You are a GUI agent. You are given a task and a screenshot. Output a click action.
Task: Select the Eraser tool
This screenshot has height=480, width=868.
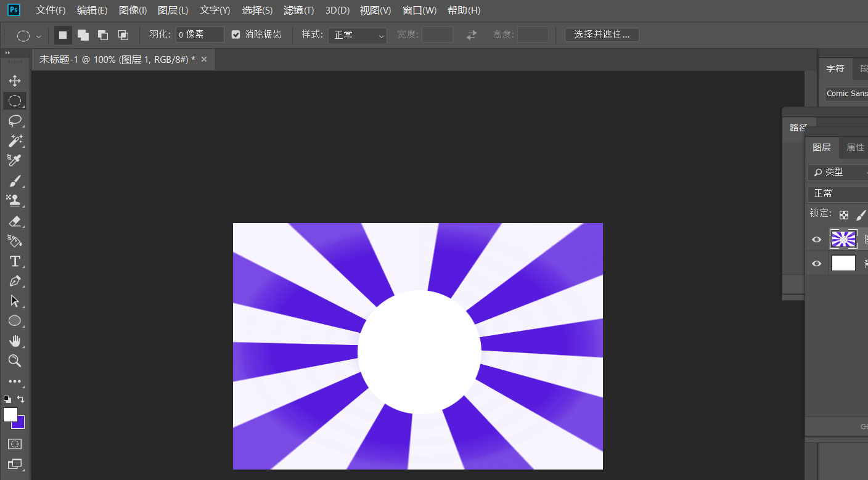point(15,221)
